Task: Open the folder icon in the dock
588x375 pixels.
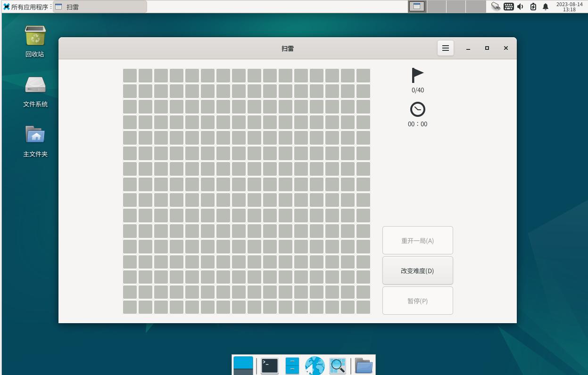Action: [x=364, y=366]
